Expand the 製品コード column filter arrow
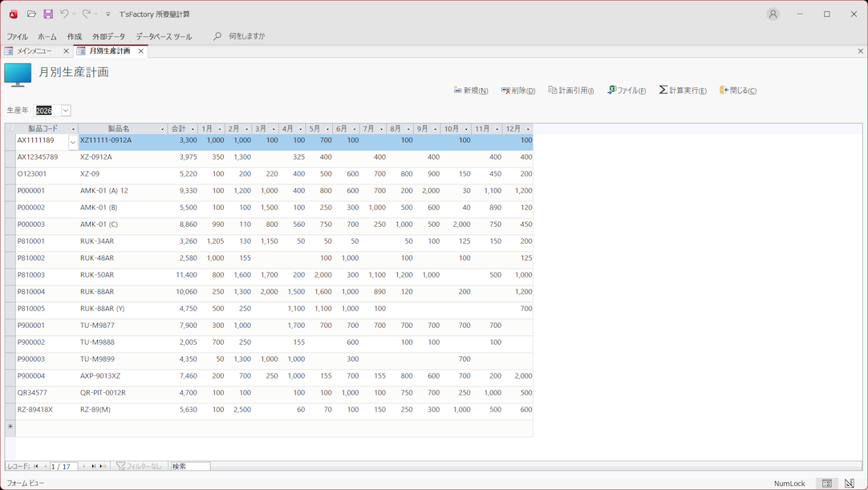The width and height of the screenshot is (868, 490). [x=73, y=129]
